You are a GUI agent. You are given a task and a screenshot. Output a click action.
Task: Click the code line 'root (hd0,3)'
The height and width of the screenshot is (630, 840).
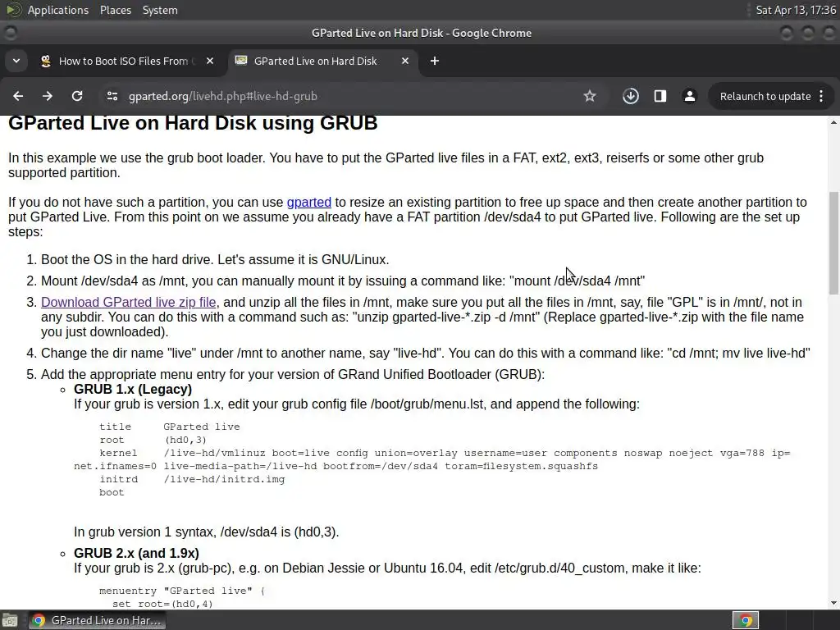(x=153, y=440)
